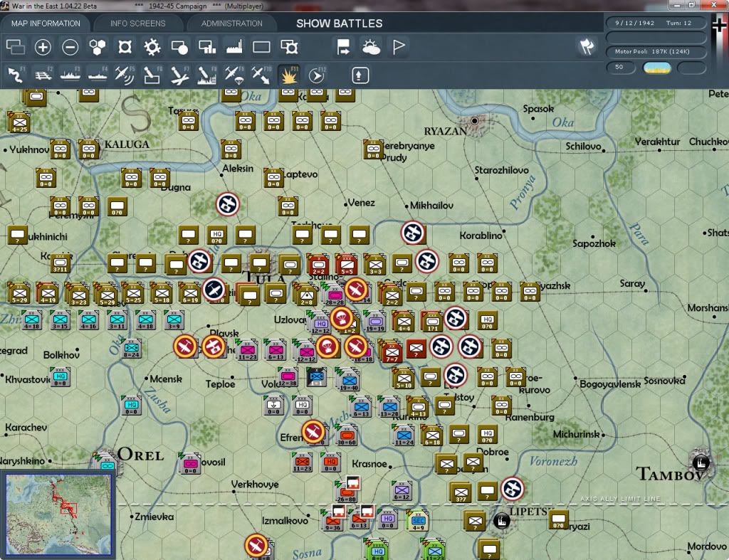
Task: Select F3 naval transport ship icon
Action: [70, 75]
